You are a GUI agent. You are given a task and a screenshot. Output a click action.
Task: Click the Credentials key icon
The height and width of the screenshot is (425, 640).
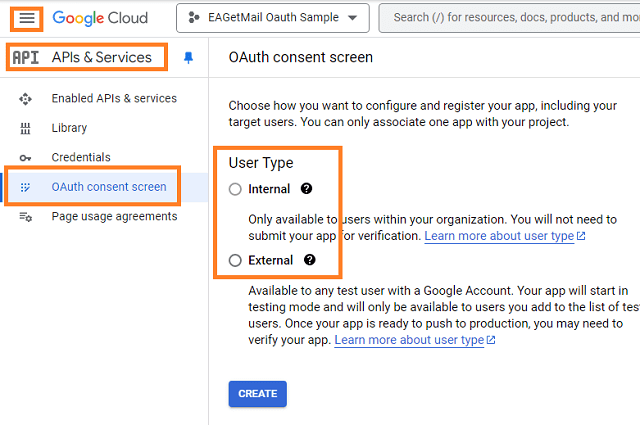point(25,158)
